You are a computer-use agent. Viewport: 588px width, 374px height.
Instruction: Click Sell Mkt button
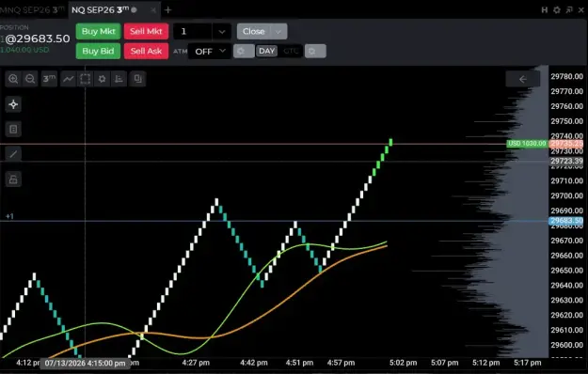click(x=146, y=31)
